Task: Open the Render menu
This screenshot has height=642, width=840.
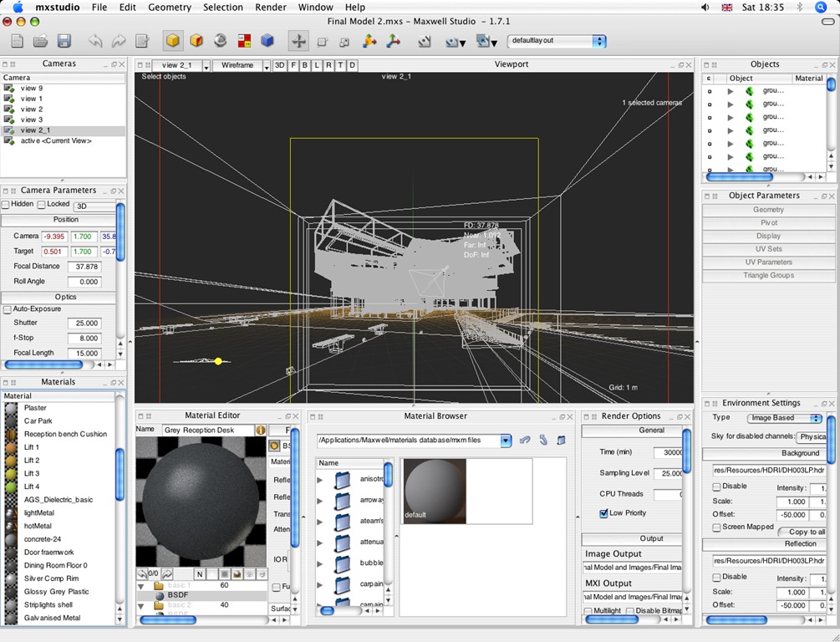Action: [x=271, y=7]
